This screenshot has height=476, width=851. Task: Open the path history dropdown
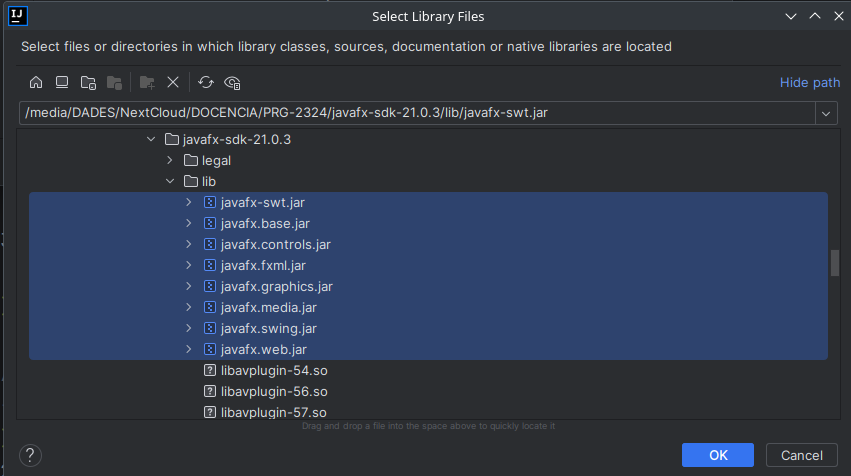coord(827,113)
